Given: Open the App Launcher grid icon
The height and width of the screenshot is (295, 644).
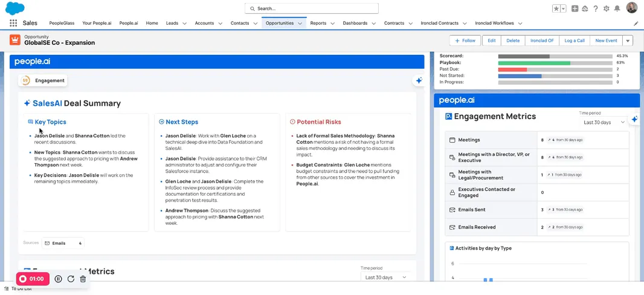Looking at the screenshot, I should (13, 24).
